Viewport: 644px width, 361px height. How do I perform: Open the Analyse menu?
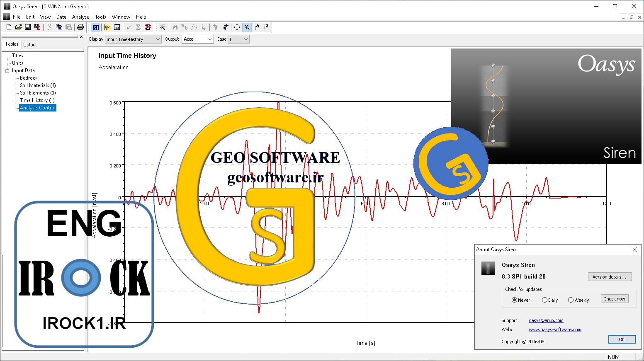[80, 17]
